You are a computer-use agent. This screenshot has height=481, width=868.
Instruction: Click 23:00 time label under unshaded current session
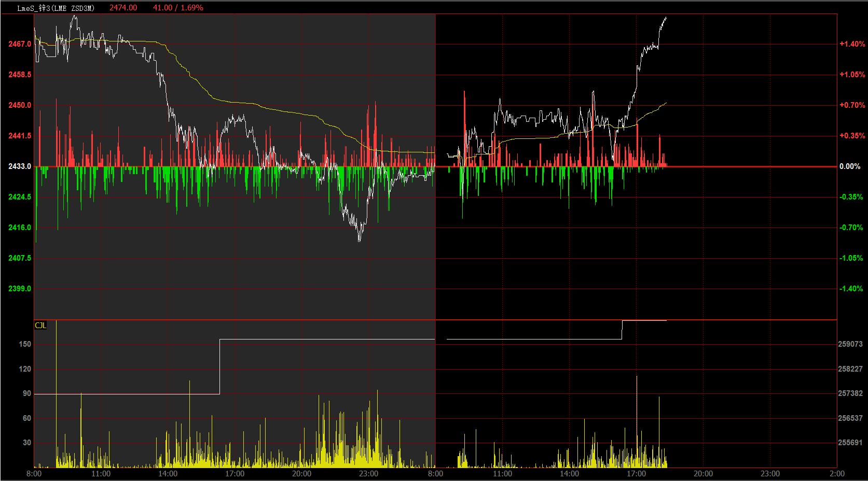pyautogui.click(x=770, y=474)
